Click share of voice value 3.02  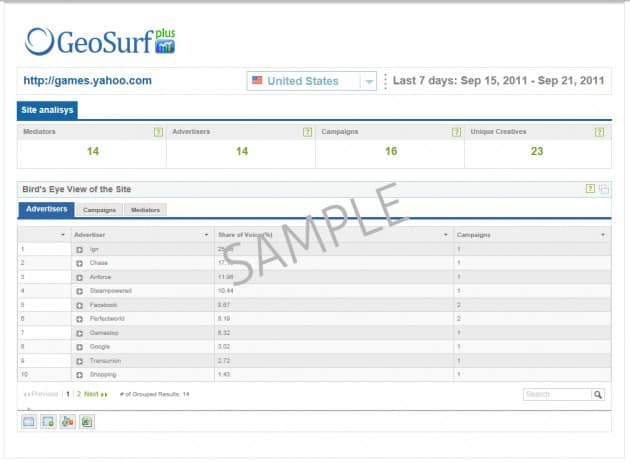point(224,346)
